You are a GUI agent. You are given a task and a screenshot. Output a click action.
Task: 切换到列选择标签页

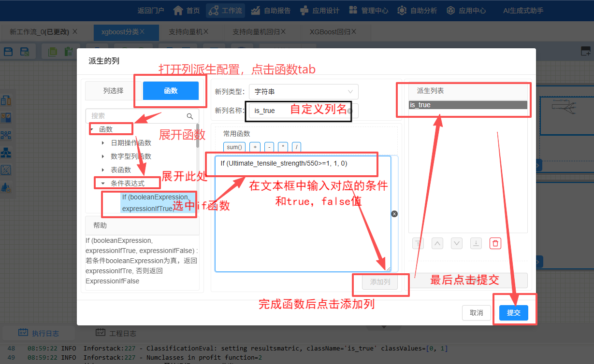pos(112,91)
